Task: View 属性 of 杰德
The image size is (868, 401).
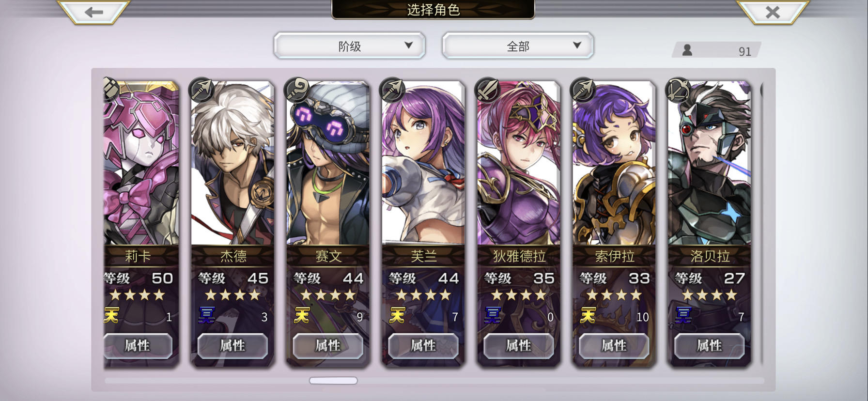Action: [x=232, y=346]
